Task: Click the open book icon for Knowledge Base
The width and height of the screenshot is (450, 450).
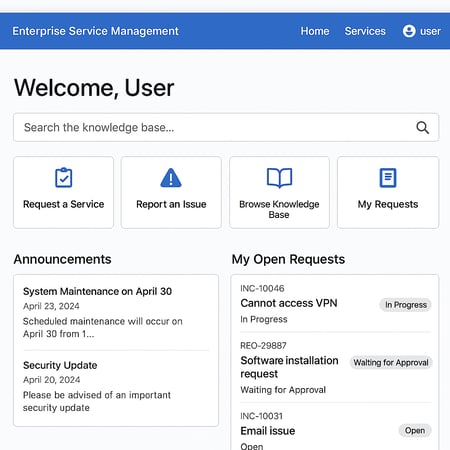Action: pos(279,178)
